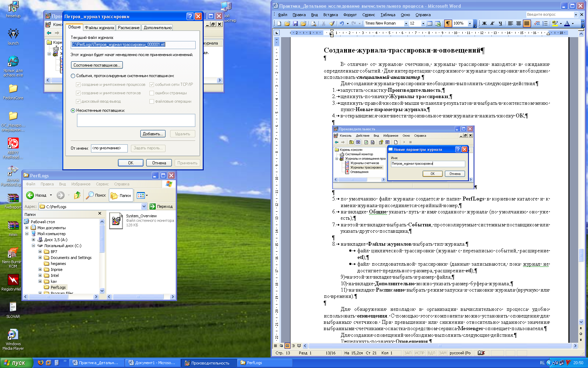Click OK in the trace log dialog
Screen dimensions: 588x368
coord(131,163)
